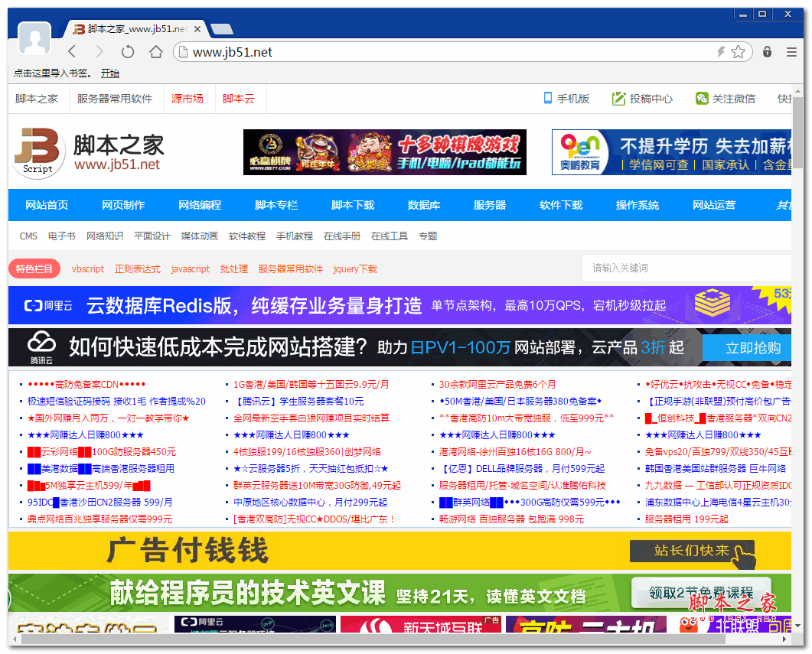Open the 阿里云 Redis banner ad
812x654 pixels.
399,305
